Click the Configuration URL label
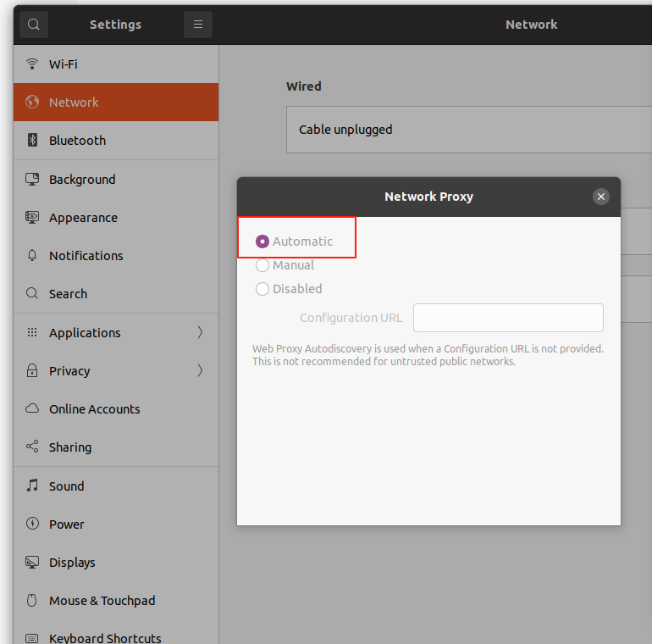The height and width of the screenshot is (644, 652). [351, 318]
